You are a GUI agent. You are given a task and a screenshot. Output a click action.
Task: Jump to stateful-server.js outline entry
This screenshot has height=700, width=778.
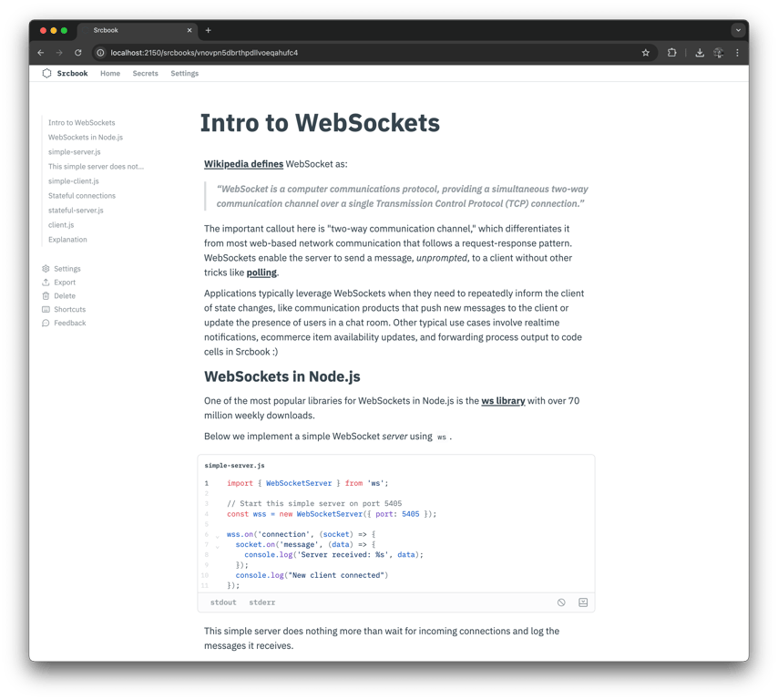point(76,211)
